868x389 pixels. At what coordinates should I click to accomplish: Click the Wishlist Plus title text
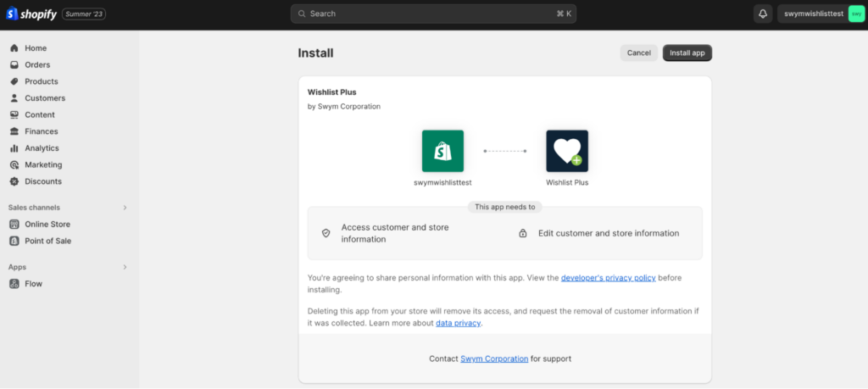[x=332, y=92]
